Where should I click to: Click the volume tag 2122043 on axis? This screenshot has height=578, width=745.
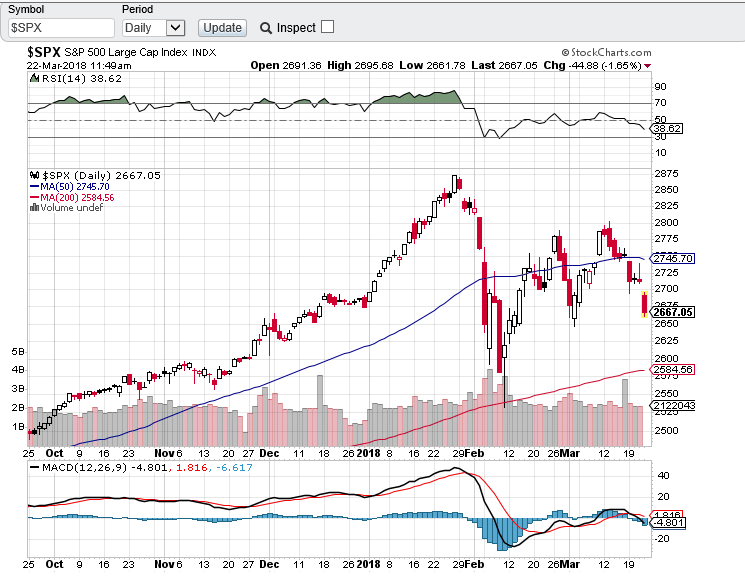pyautogui.click(x=673, y=406)
